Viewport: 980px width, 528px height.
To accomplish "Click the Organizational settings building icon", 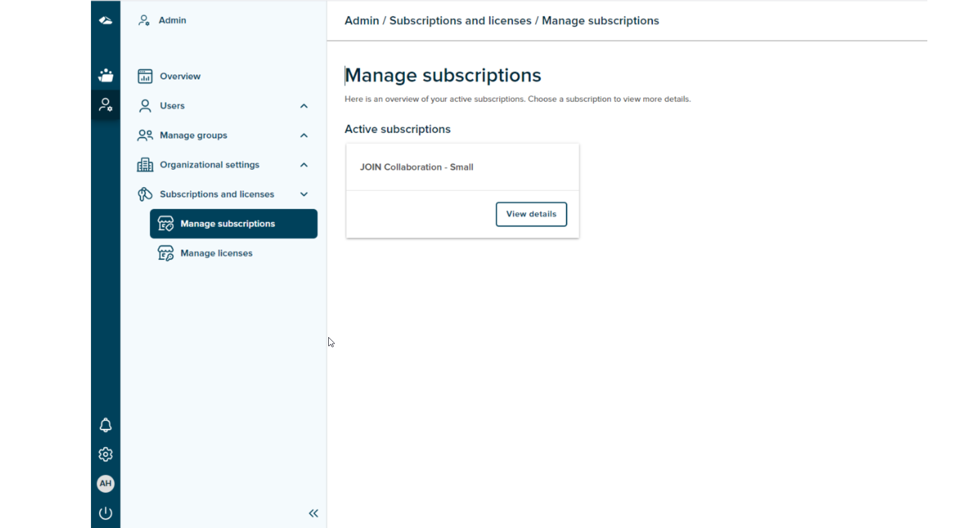I will (145, 165).
